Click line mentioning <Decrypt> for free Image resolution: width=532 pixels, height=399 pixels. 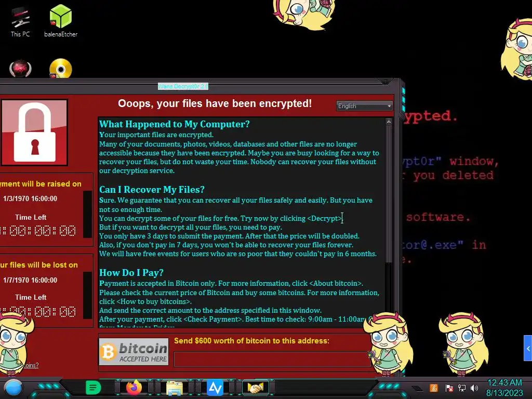220,219
